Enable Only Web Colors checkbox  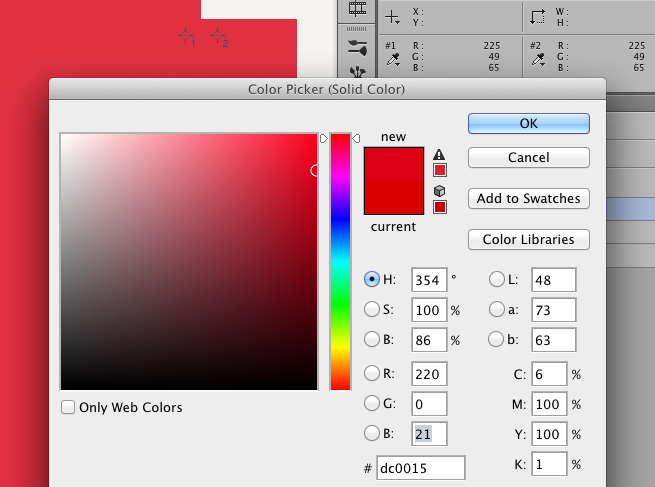pyautogui.click(x=68, y=407)
